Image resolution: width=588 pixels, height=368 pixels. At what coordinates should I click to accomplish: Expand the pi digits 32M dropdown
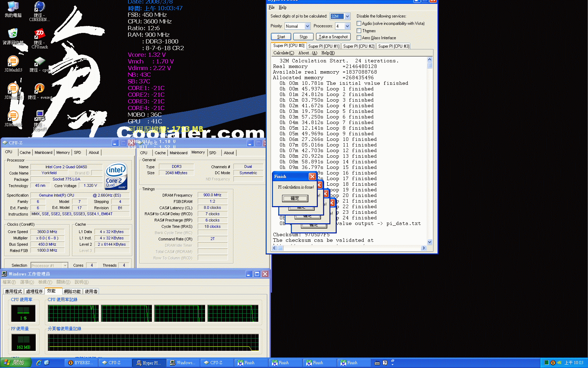tap(347, 16)
